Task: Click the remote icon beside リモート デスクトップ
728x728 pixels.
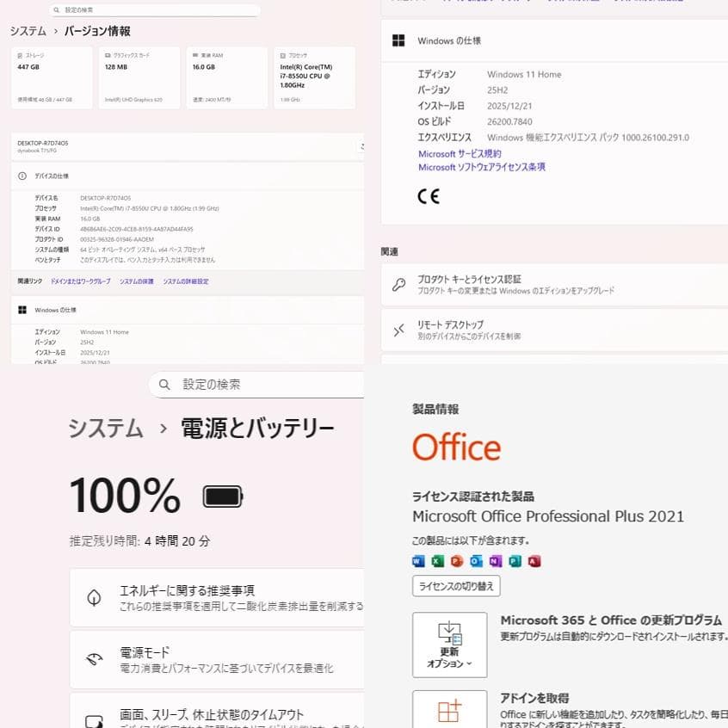Action: click(398, 330)
